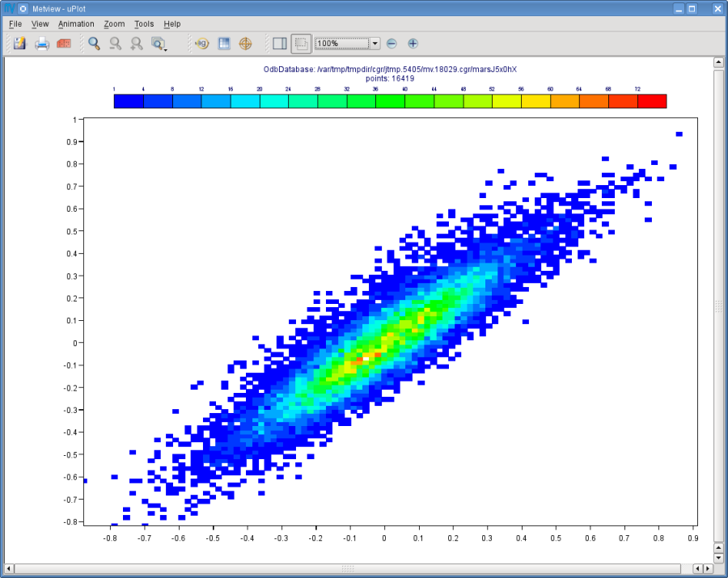Viewport: 728px width, 578px height.
Task: Click the blue data grid icon
Action: point(224,44)
